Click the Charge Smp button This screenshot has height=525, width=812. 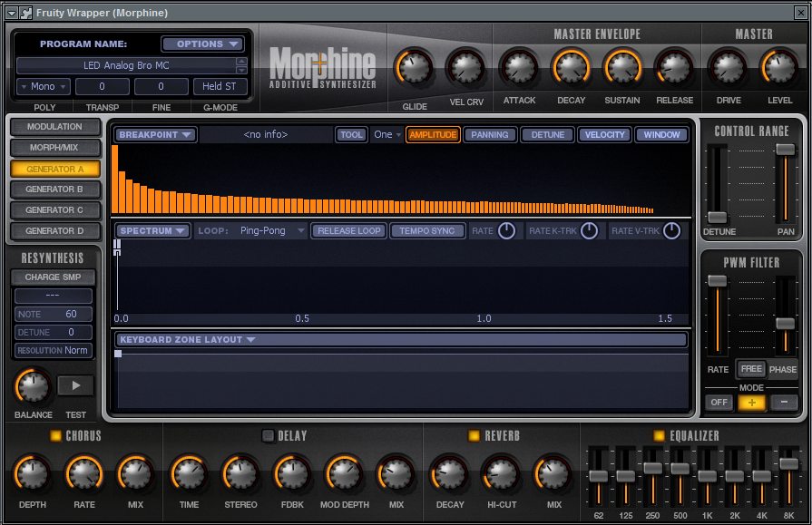[54, 277]
